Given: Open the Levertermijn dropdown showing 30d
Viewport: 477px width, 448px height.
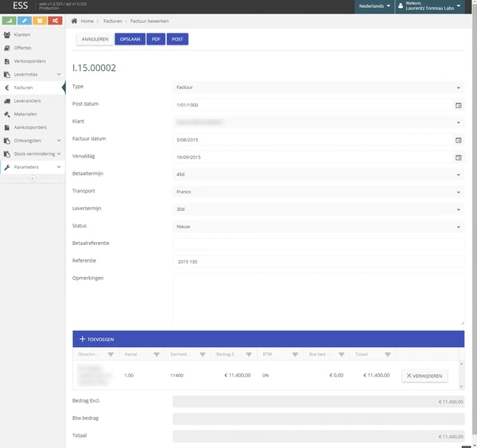Looking at the screenshot, I should tap(318, 209).
